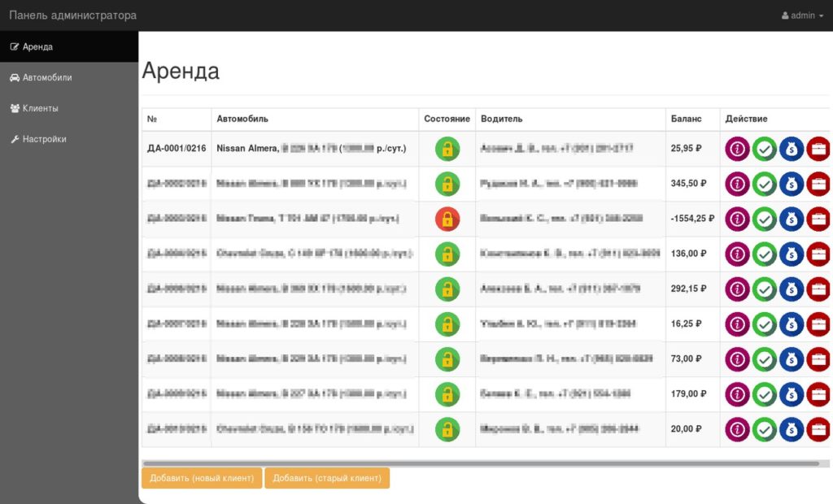Click Добавить (старый клиент) button
Image resolution: width=833 pixels, height=504 pixels.
coord(327,478)
